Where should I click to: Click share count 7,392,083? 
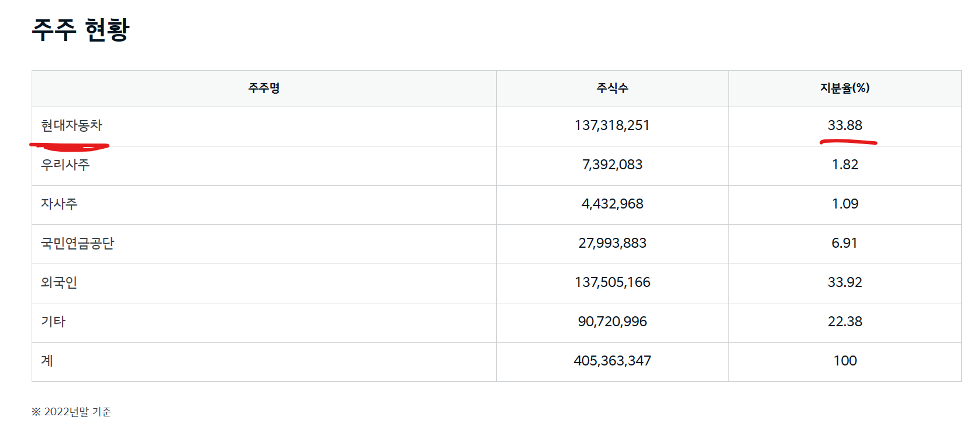tap(612, 165)
